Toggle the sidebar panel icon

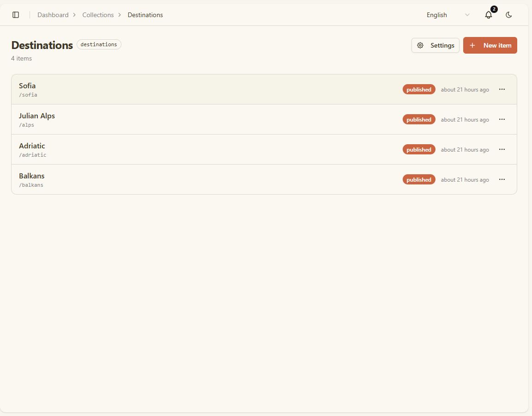coord(16,15)
